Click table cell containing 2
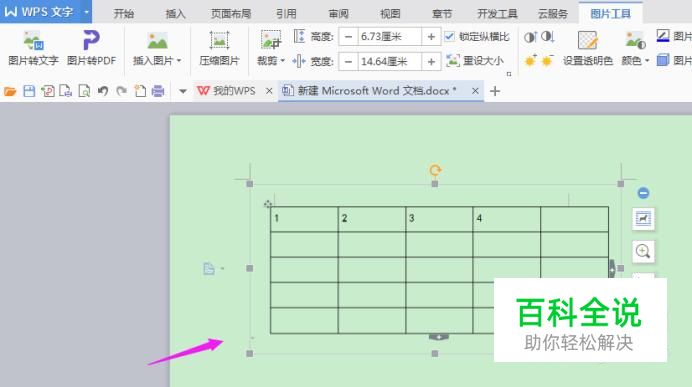Image resolution: width=692 pixels, height=387 pixels. pos(372,219)
